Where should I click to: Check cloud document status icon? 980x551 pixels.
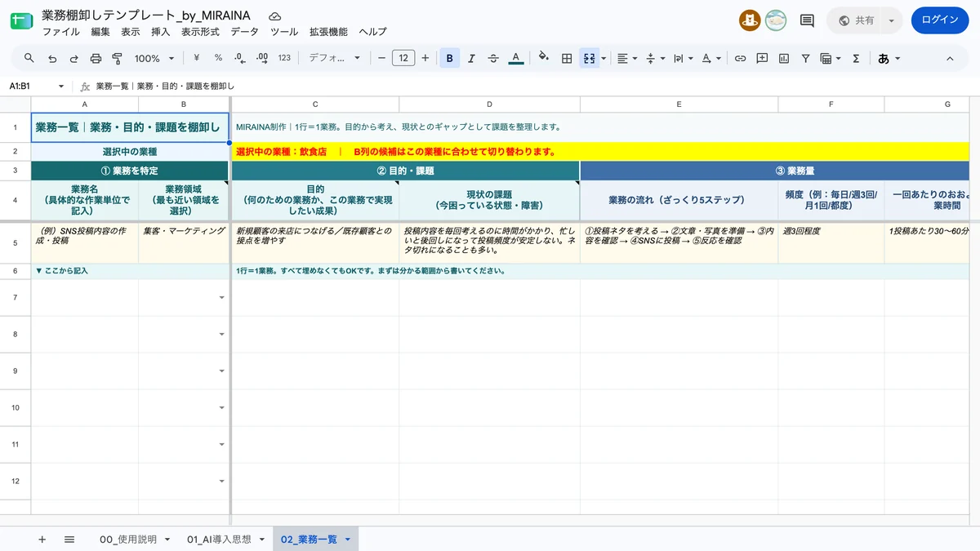275,16
